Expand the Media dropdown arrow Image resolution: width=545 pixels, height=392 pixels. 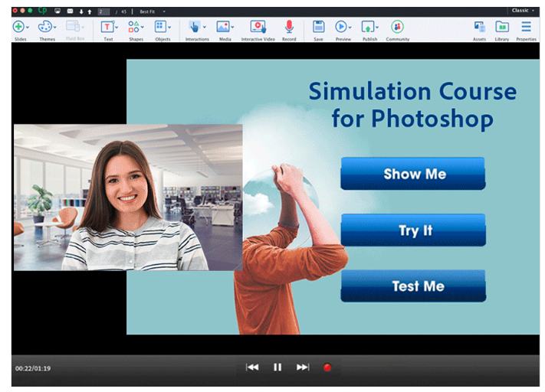pos(232,27)
